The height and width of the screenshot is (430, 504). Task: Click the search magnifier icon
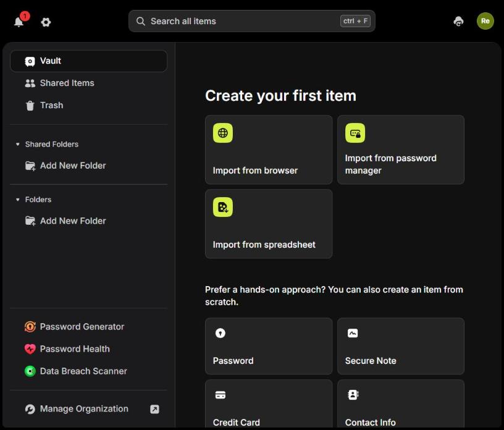click(x=140, y=21)
